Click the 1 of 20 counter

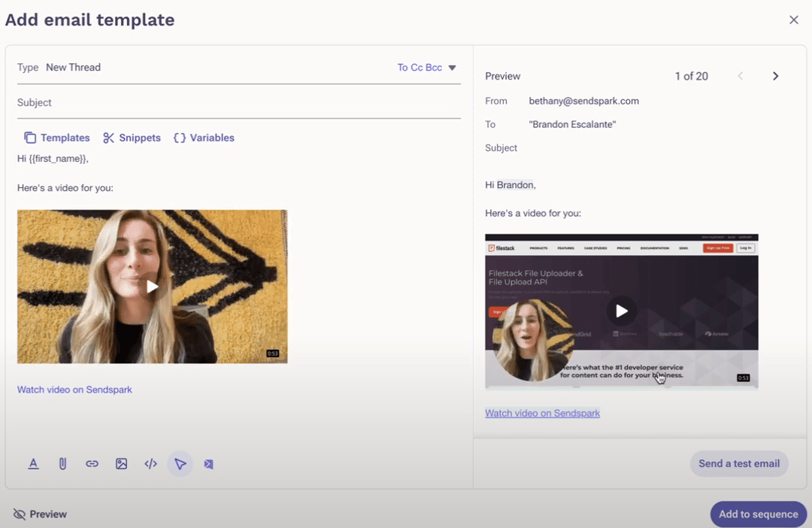tap(692, 76)
